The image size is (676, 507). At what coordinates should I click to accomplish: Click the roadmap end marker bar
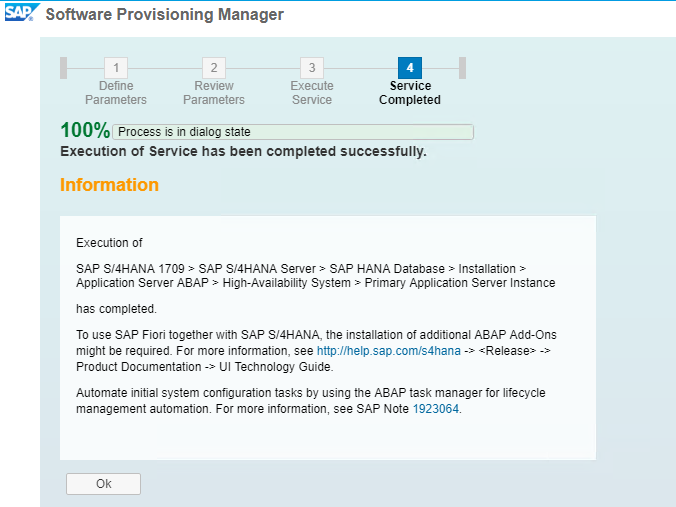coord(463,68)
